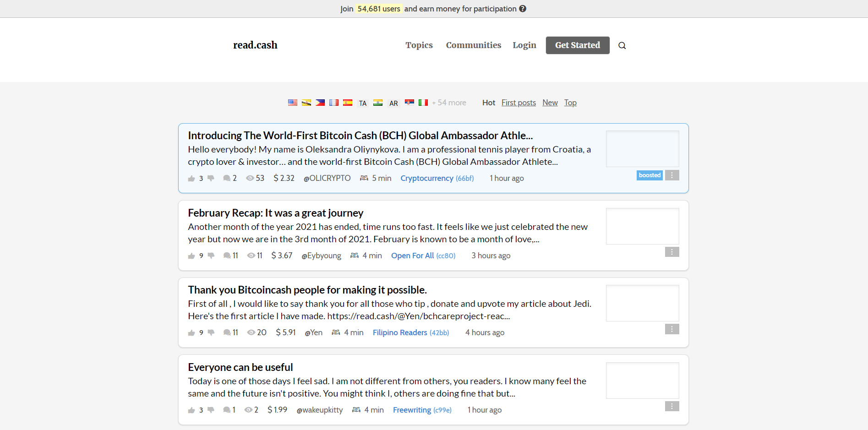Open three-dot menu on Thank you Bitcoincash post

pos(672,329)
